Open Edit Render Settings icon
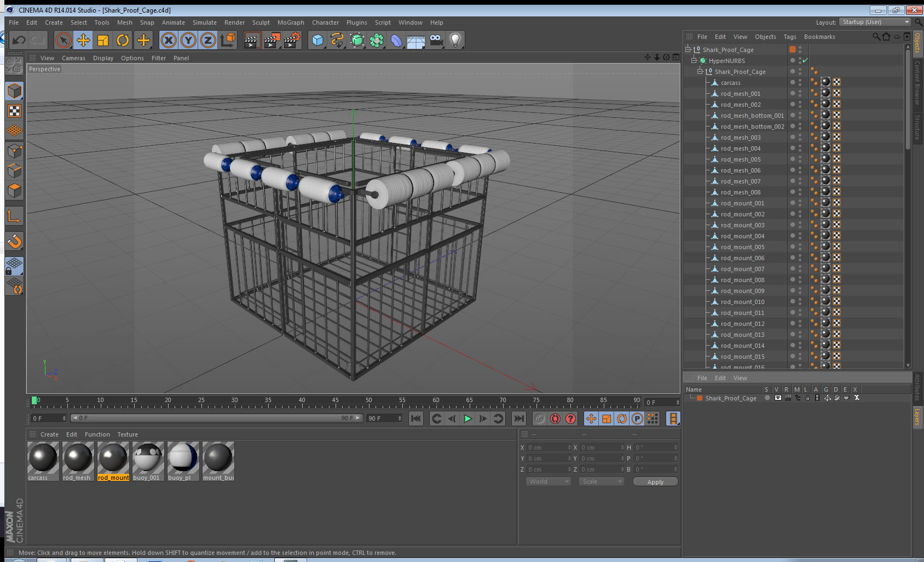The height and width of the screenshot is (562, 924). [292, 40]
